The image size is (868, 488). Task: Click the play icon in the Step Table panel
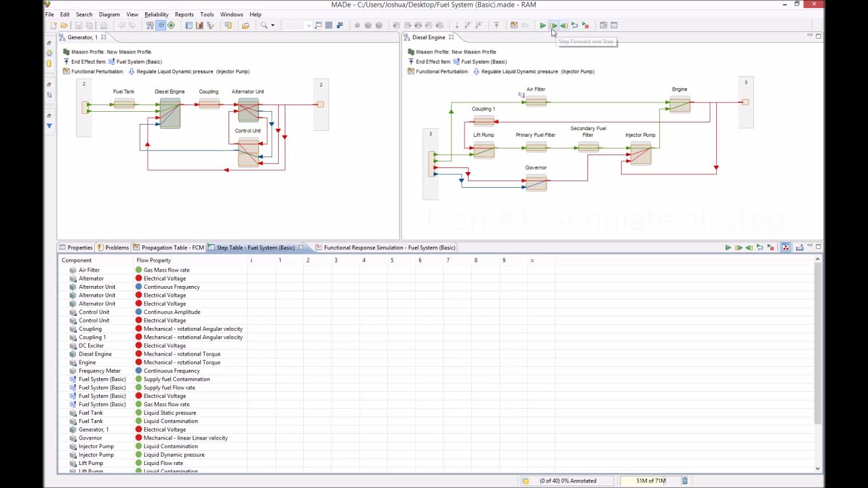[728, 247]
